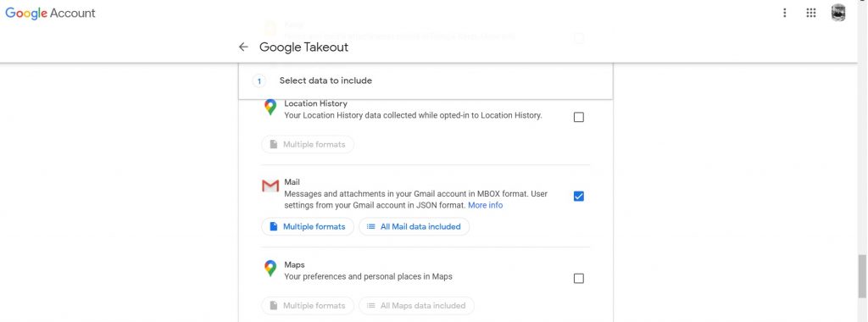Open Multiple formats under Maps
This screenshot has height=322, width=868.
click(308, 305)
